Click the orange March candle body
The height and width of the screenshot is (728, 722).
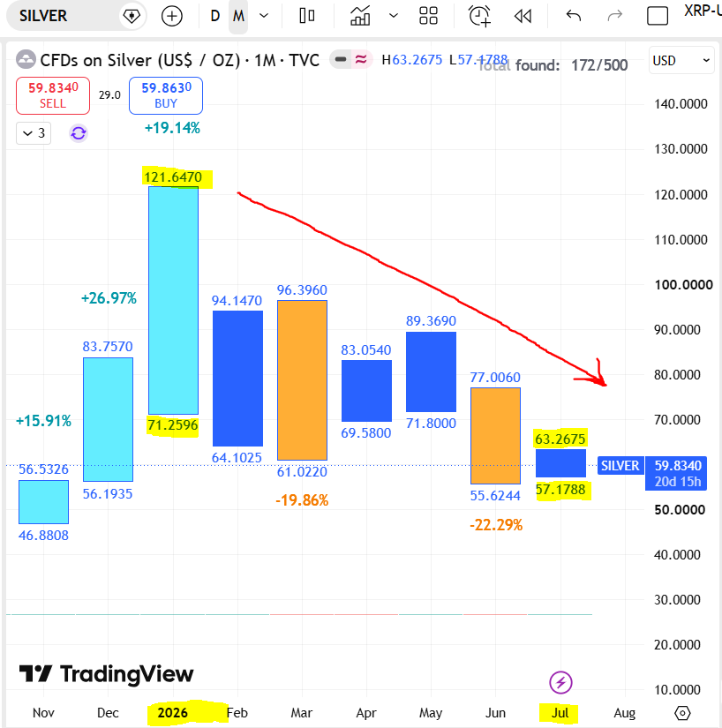(302, 380)
